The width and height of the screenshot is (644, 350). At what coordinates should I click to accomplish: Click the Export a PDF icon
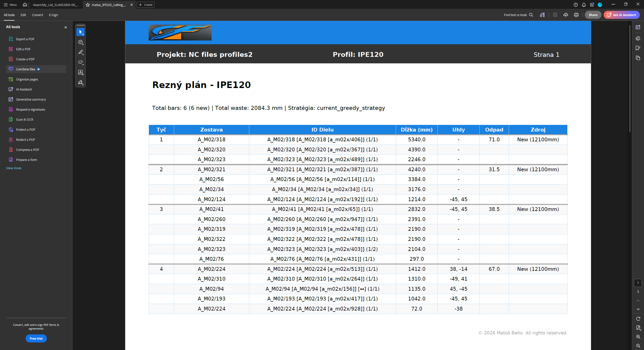[11, 39]
